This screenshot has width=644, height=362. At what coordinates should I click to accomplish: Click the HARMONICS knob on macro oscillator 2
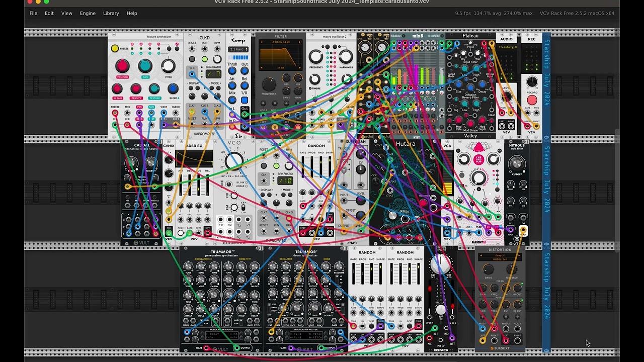346,56
